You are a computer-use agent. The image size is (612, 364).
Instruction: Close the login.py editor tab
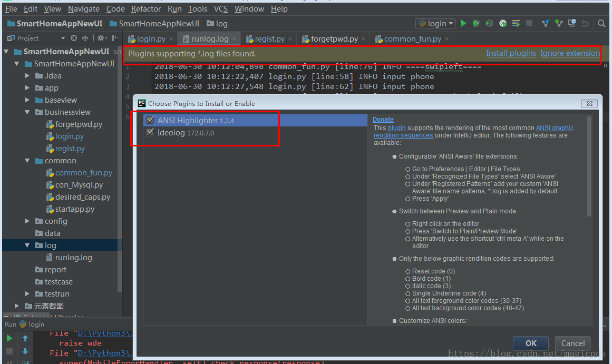point(171,39)
